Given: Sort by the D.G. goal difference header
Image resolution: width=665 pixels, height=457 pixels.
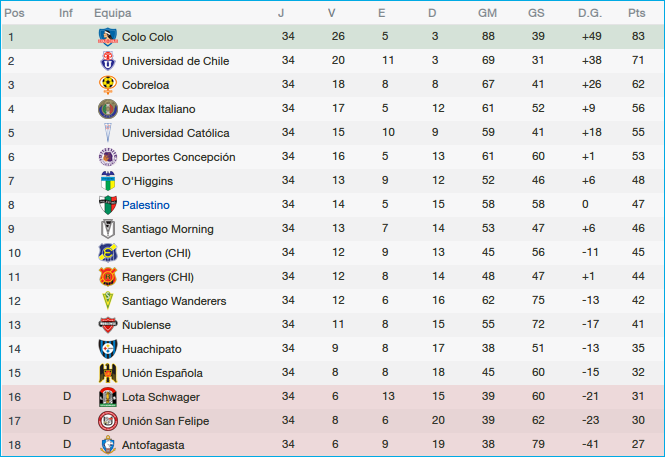Looking at the screenshot, I should (589, 13).
